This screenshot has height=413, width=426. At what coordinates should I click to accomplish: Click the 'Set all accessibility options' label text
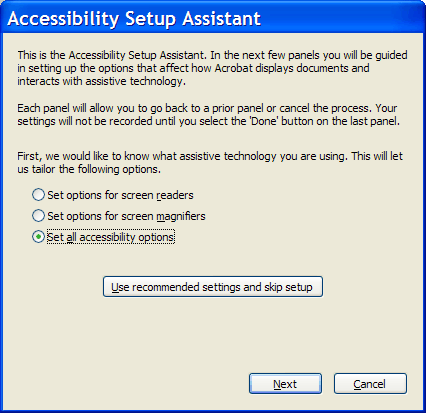pyautogui.click(x=111, y=237)
